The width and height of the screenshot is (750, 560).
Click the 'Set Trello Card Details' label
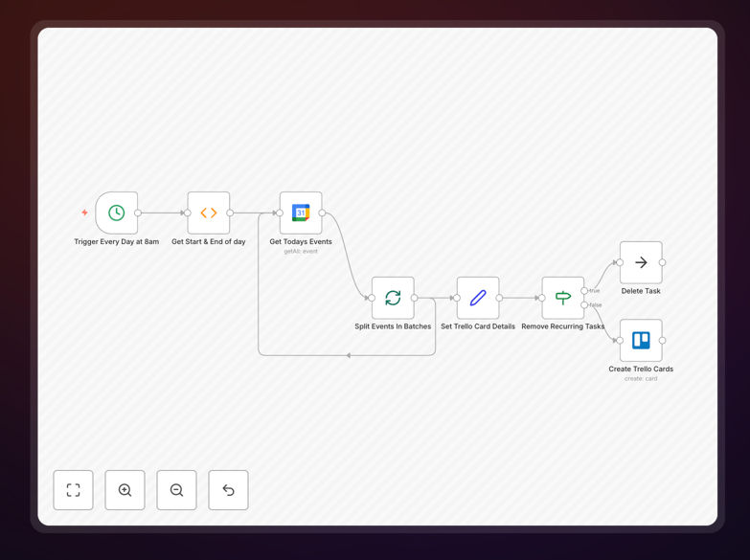(x=478, y=326)
